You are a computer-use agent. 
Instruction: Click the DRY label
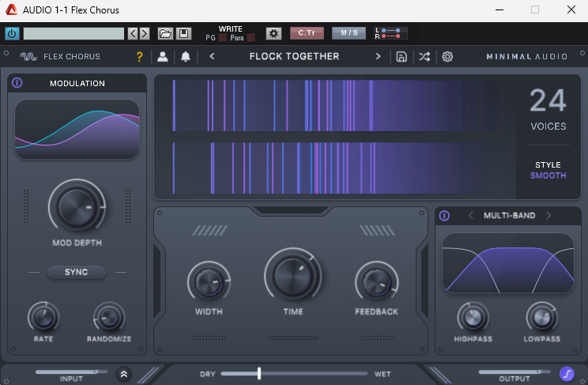[208, 374]
